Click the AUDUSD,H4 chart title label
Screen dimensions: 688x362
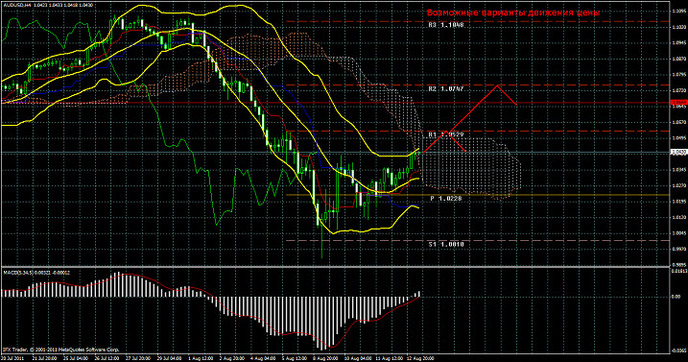(17, 5)
